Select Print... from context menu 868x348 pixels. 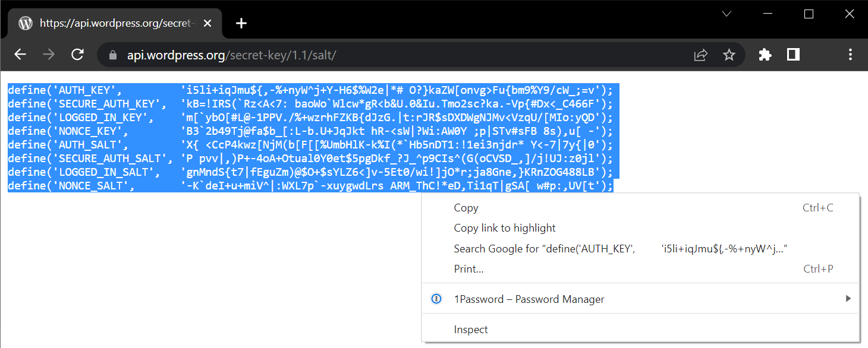tap(468, 269)
